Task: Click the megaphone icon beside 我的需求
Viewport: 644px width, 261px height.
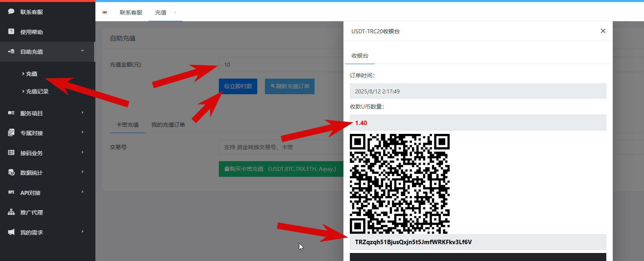Action: click(x=11, y=232)
